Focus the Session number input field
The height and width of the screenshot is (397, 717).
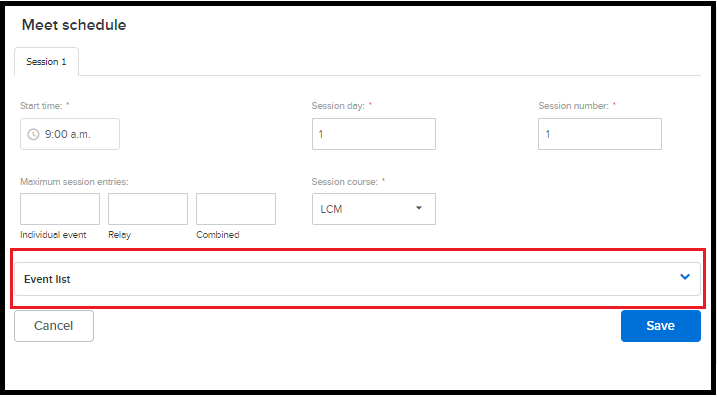coord(599,134)
